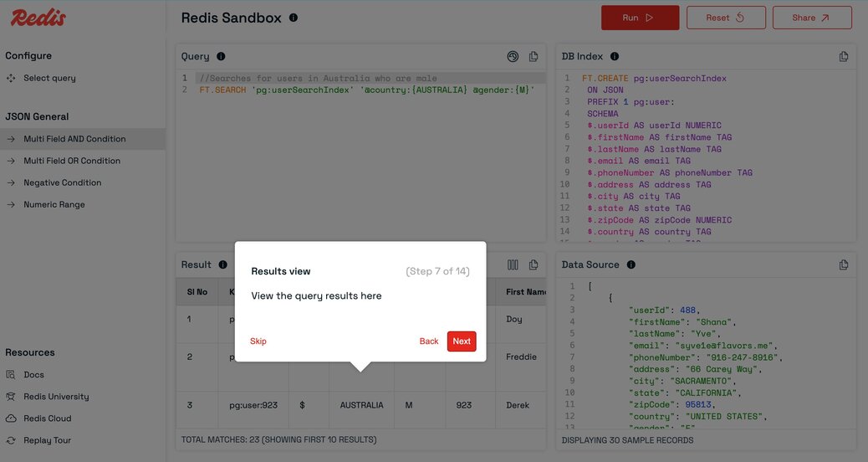Click the FT.CREATE line in DB Index
This screenshot has width=868, height=462.
point(654,78)
